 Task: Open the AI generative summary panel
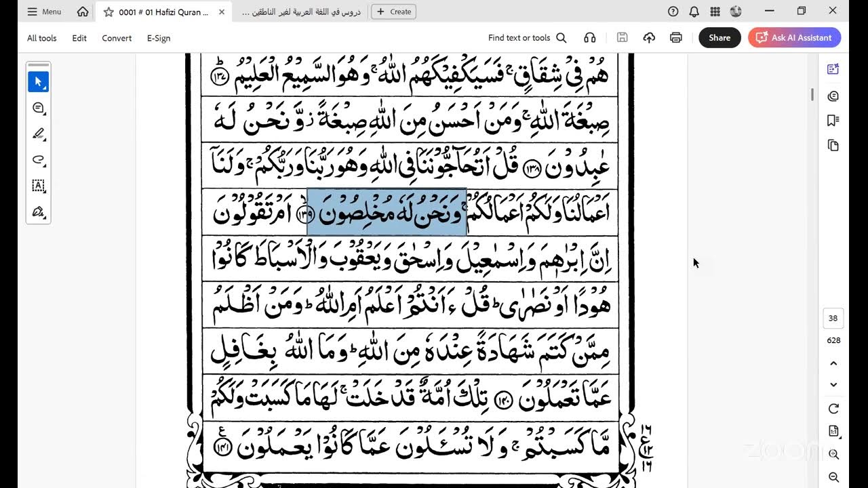[x=833, y=69]
